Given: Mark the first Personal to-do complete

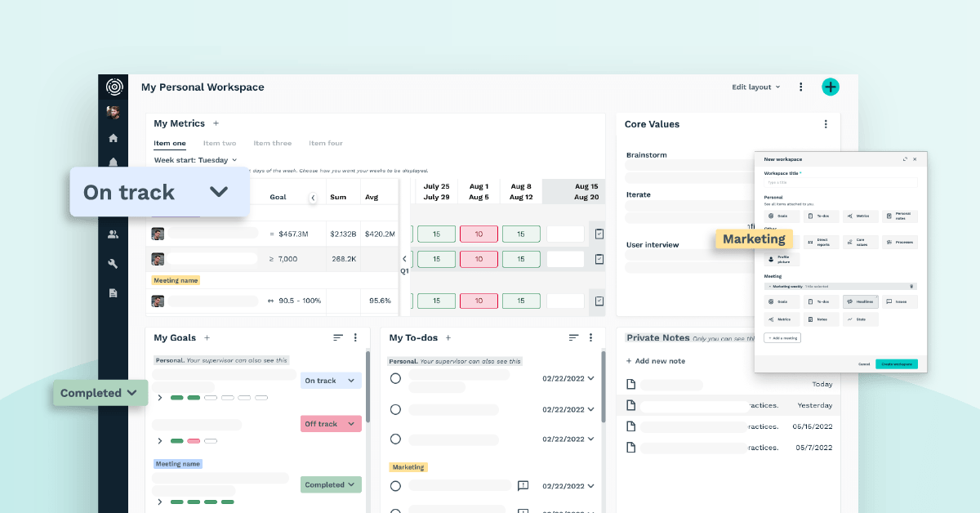Looking at the screenshot, I should point(395,378).
